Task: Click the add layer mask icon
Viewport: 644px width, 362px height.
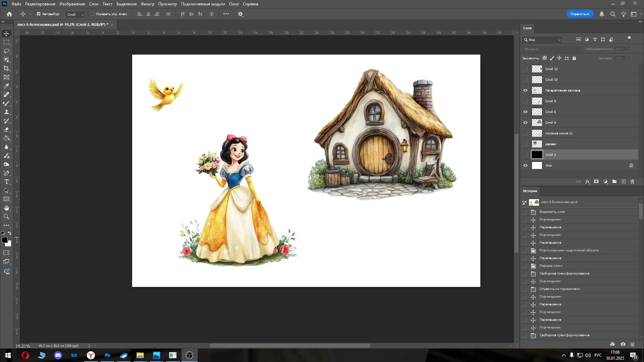Action: pos(596,182)
